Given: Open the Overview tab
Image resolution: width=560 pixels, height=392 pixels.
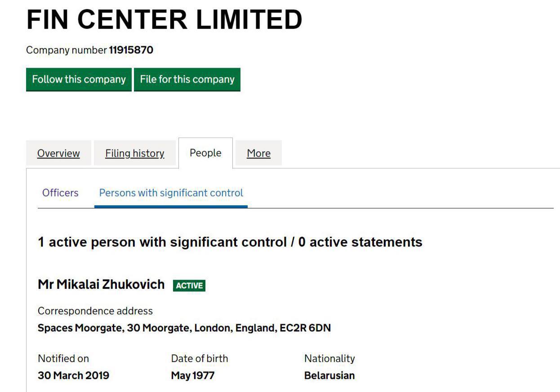Looking at the screenshot, I should click(x=58, y=153).
